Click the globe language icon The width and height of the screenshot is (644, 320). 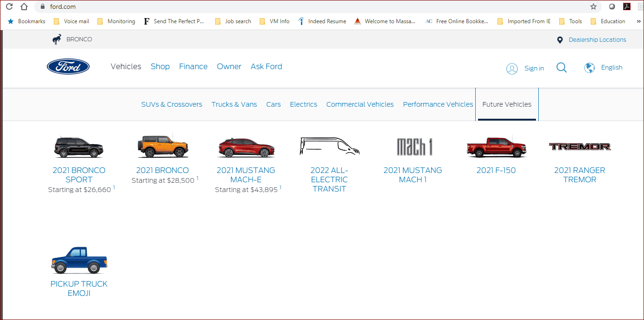pyautogui.click(x=589, y=68)
